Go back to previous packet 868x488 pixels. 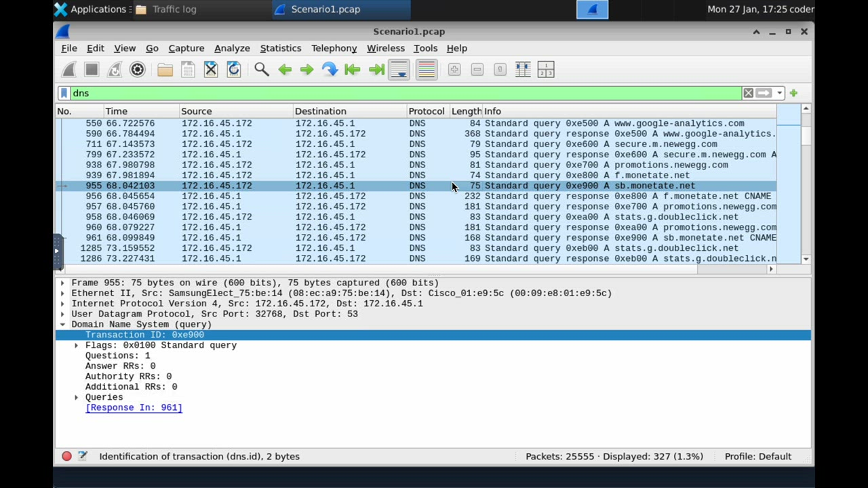coord(285,70)
